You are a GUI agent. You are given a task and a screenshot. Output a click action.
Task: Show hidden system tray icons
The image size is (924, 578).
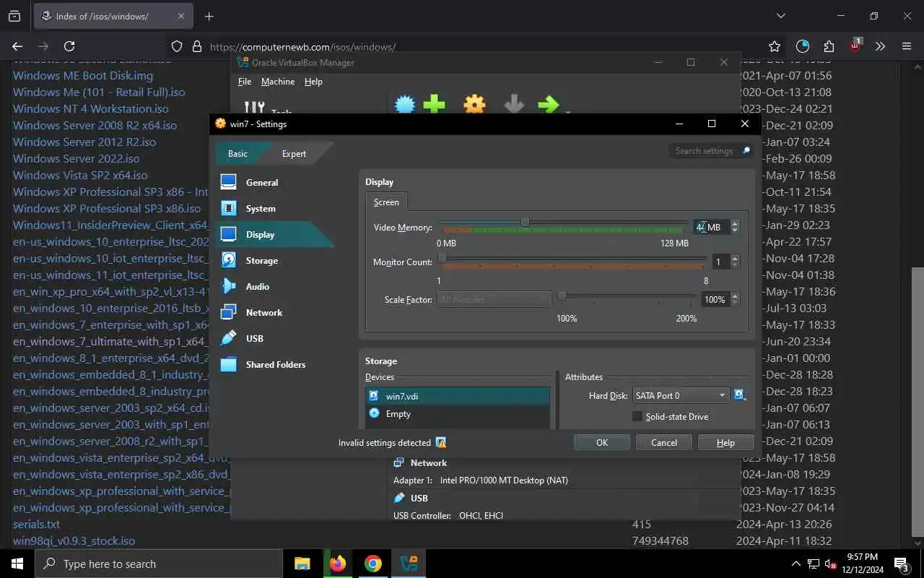pyautogui.click(x=796, y=564)
